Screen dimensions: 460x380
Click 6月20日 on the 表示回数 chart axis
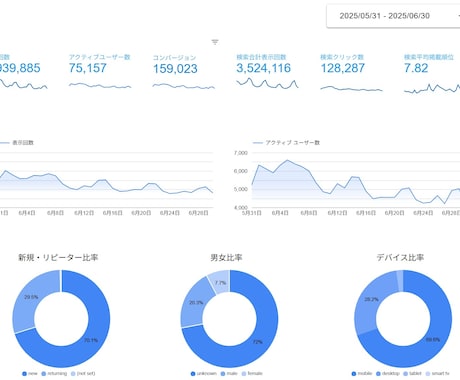click(141, 213)
